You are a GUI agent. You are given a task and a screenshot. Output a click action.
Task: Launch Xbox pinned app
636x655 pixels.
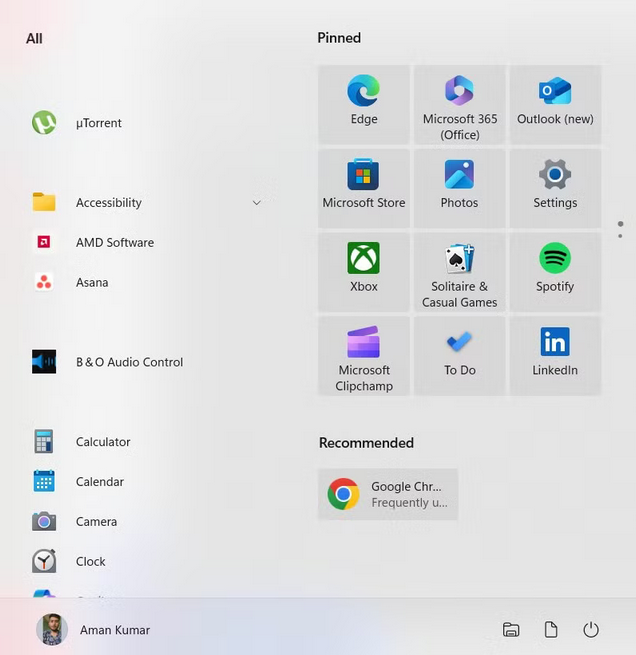tap(364, 272)
